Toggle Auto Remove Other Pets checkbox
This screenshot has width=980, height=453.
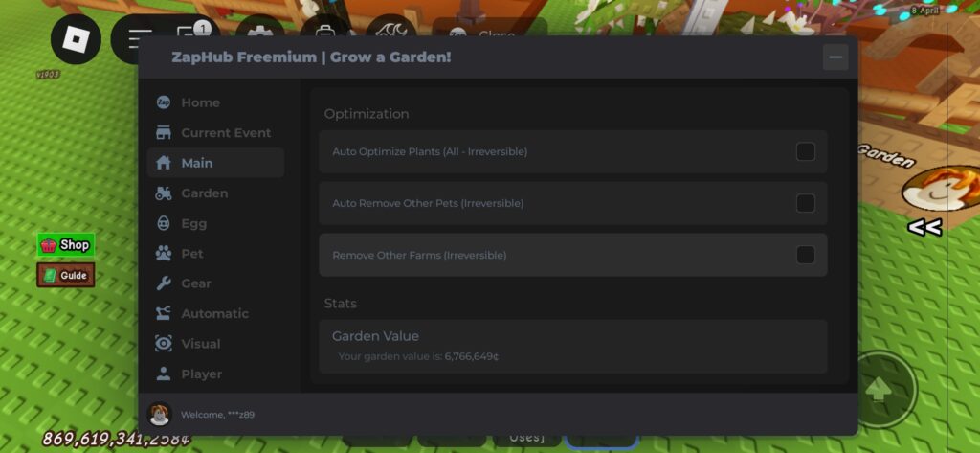click(806, 203)
